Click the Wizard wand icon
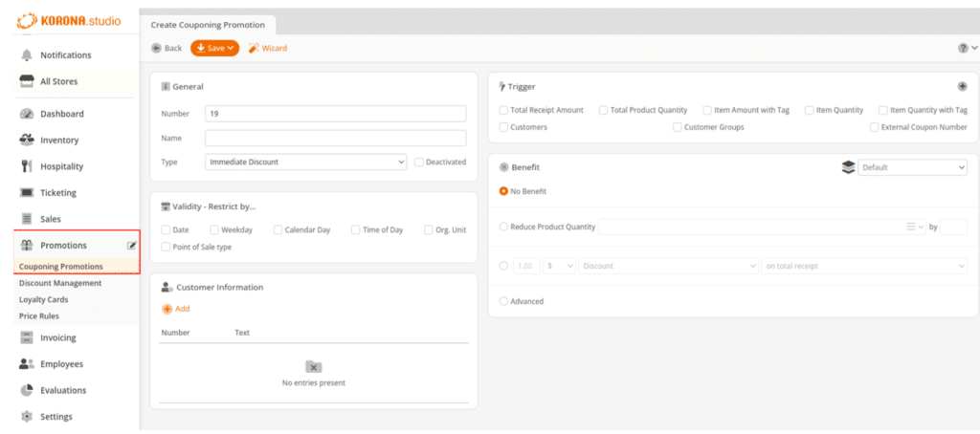This screenshot has width=980, height=434. tap(254, 48)
